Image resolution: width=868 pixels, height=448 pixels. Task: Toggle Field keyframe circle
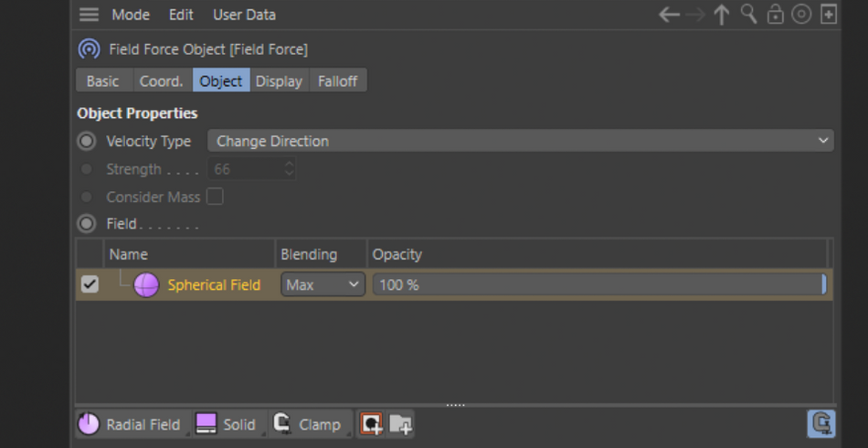coord(87,224)
